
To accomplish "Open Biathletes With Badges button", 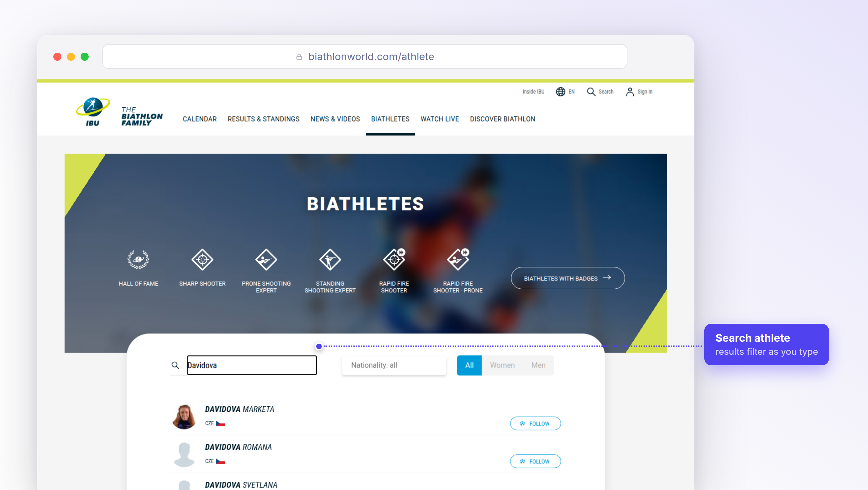I will (x=568, y=278).
